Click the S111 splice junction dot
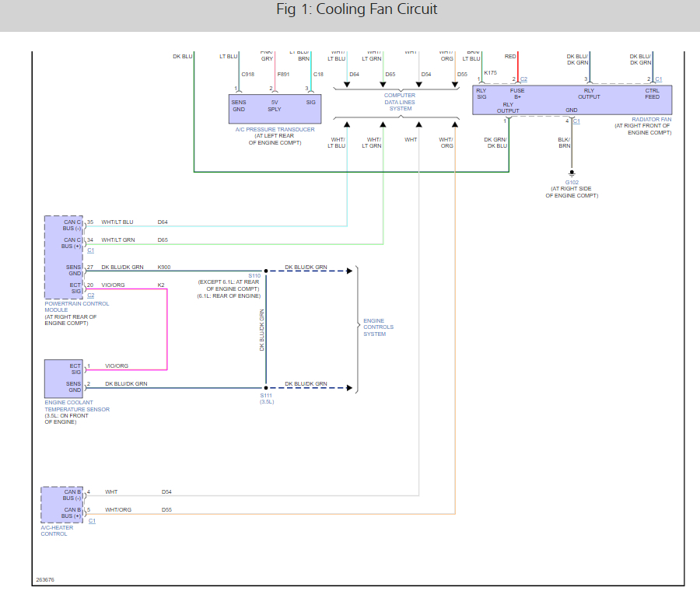The height and width of the screenshot is (605, 700). tap(266, 387)
